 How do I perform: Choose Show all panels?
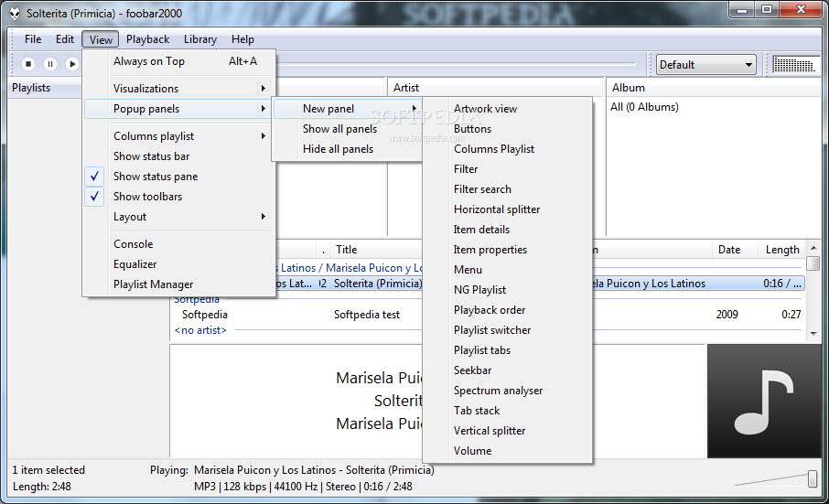click(348, 129)
